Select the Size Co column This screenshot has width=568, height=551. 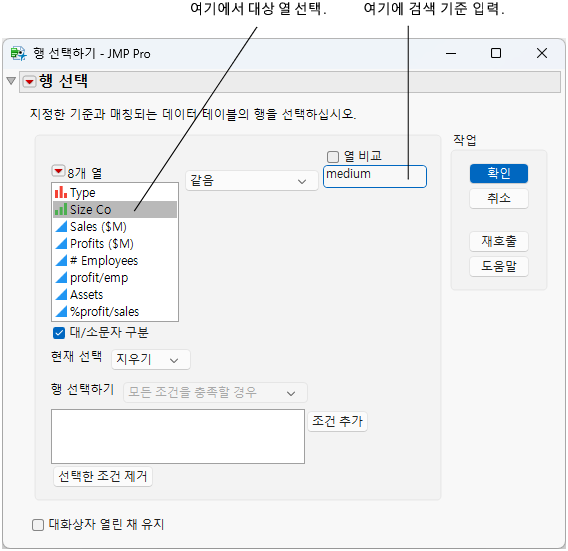[x=115, y=209]
